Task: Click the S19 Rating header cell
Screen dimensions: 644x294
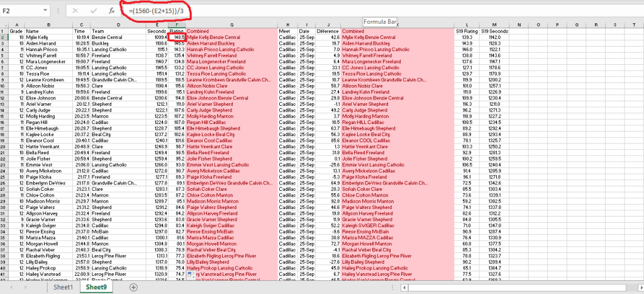Action: point(465,31)
